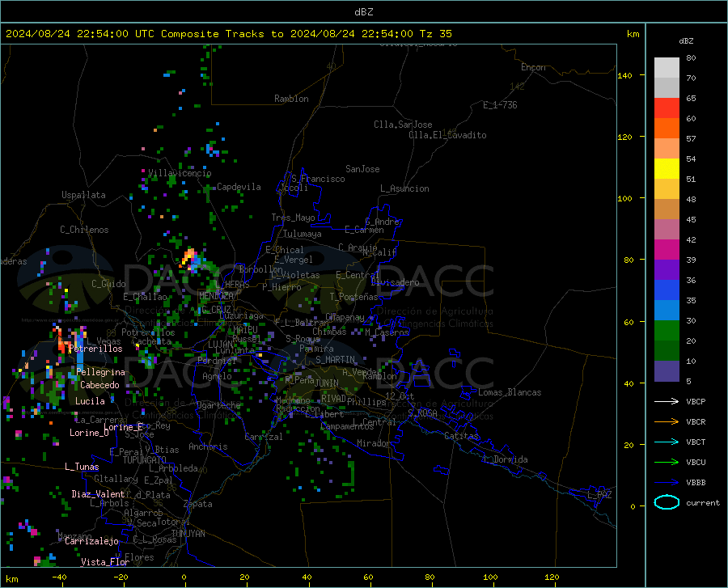Click the Tulumaya map label
728x588 pixels.
(x=303, y=234)
